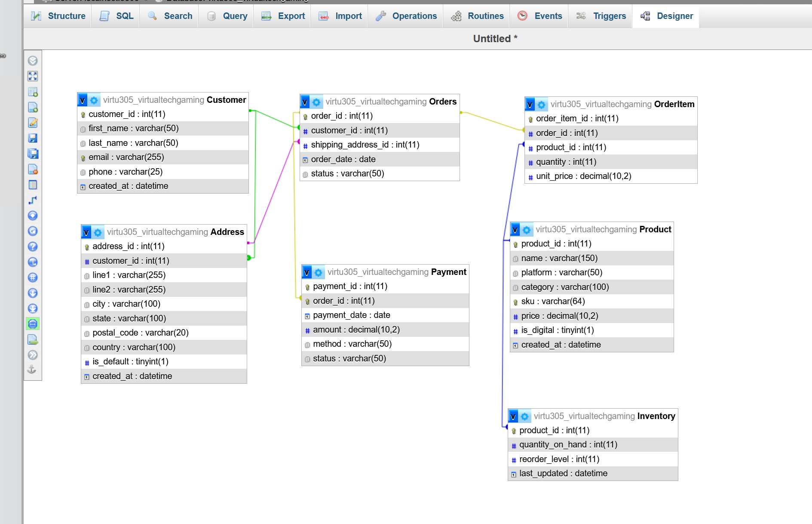This screenshot has height=524, width=812.
Task: Open table options for the Product table
Action: 527,229
